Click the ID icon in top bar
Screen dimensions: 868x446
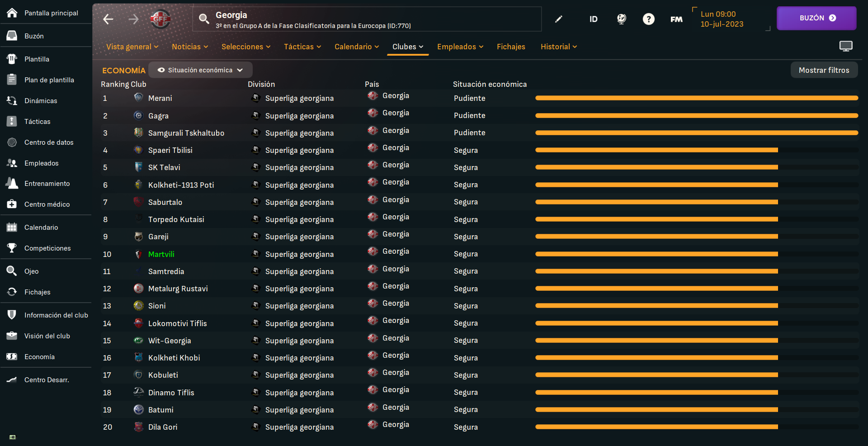[593, 19]
